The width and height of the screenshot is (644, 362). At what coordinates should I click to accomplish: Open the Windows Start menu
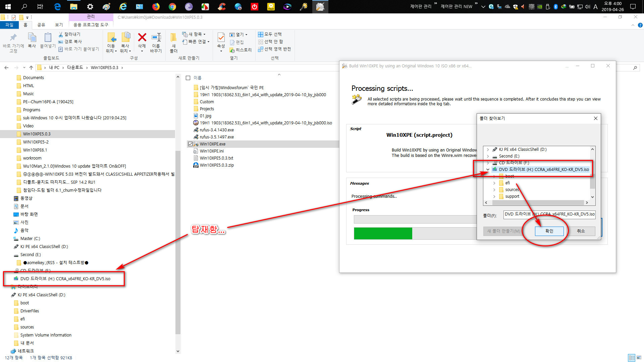(8, 6)
